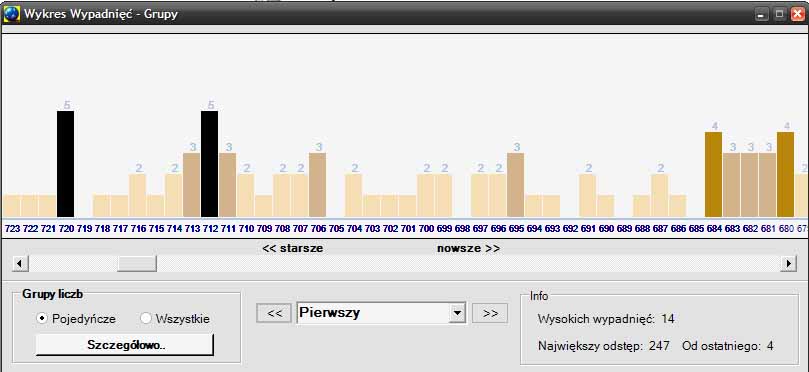Click the axis label 712

209,228
